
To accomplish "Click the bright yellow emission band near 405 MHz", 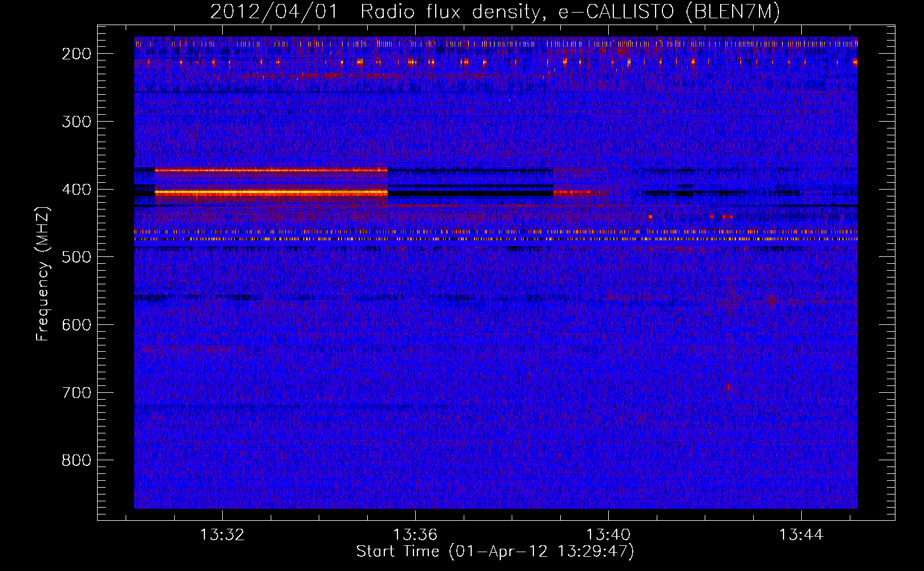I will tap(271, 194).
